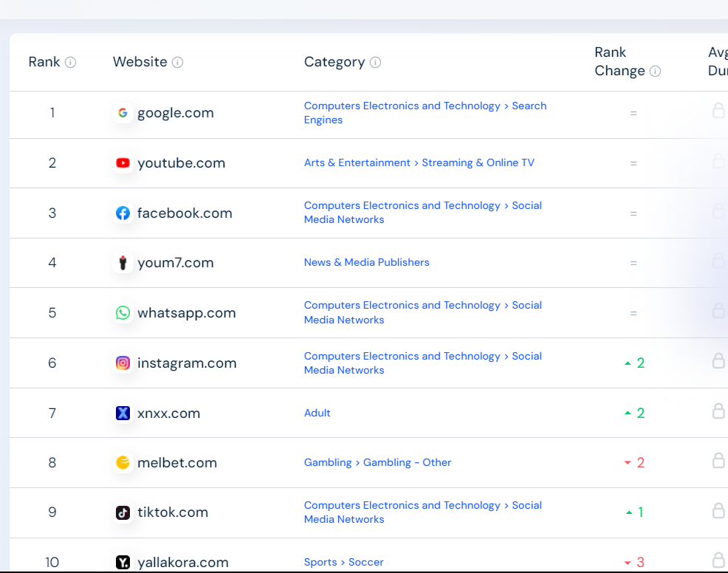The height and width of the screenshot is (573, 728).
Task: Open the youm7.com website link
Action: coord(176,263)
